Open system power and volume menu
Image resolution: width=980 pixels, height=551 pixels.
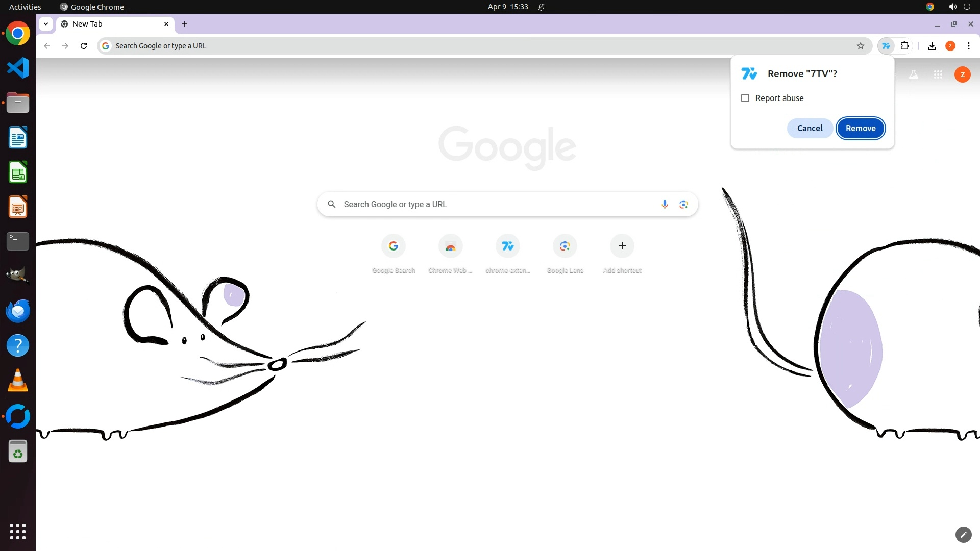[x=960, y=7]
